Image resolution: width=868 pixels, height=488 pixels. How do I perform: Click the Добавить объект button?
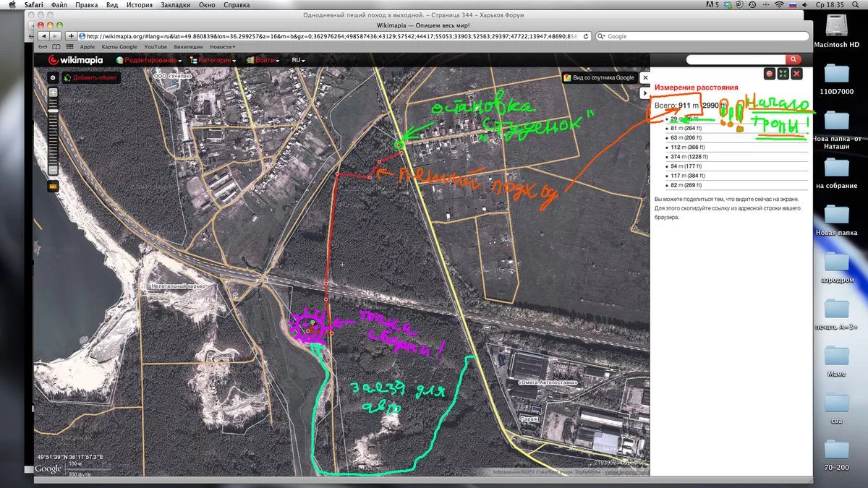[x=90, y=77]
